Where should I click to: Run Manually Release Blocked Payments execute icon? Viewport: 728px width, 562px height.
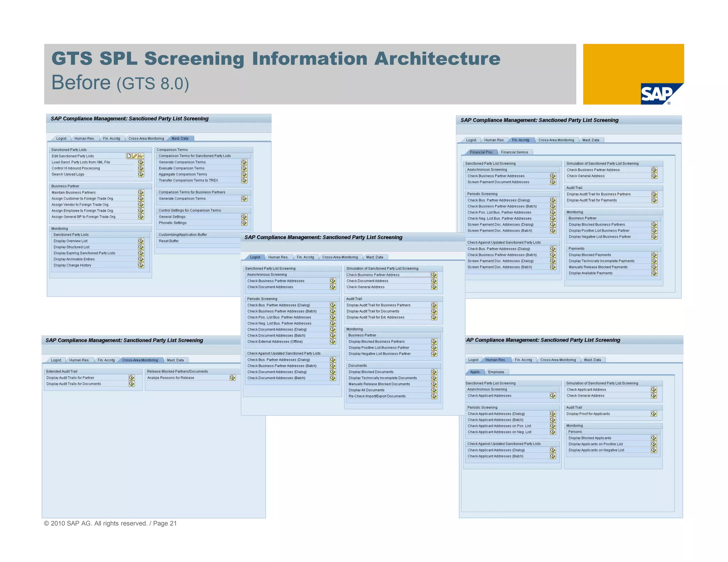tap(654, 267)
